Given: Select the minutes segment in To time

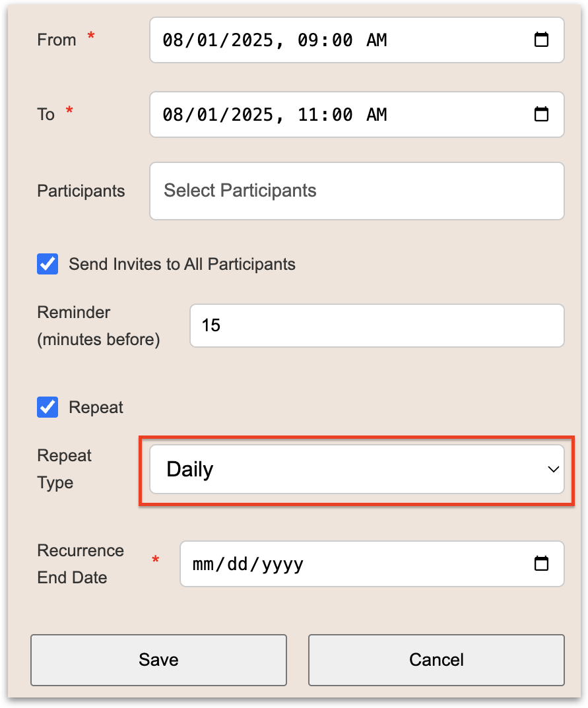Looking at the screenshot, I should [342, 115].
